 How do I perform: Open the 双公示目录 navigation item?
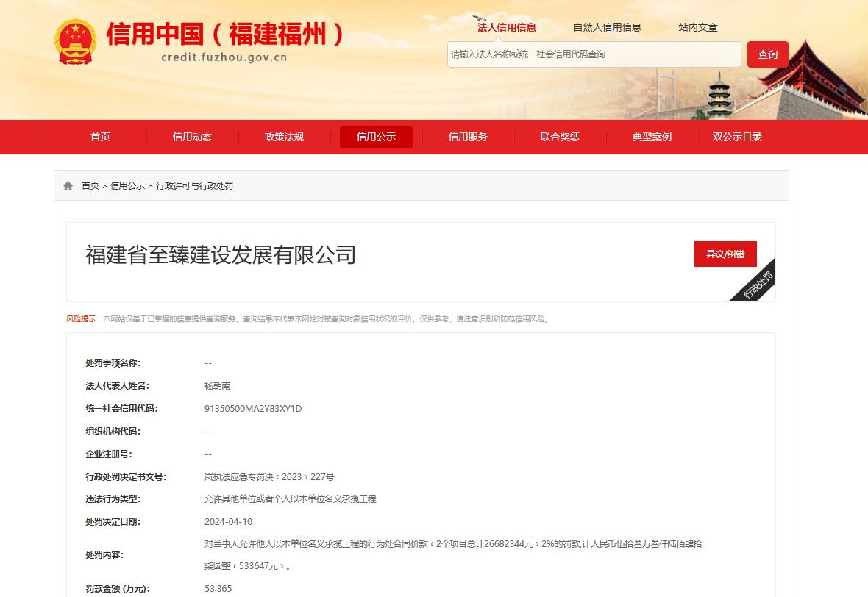pyautogui.click(x=737, y=137)
